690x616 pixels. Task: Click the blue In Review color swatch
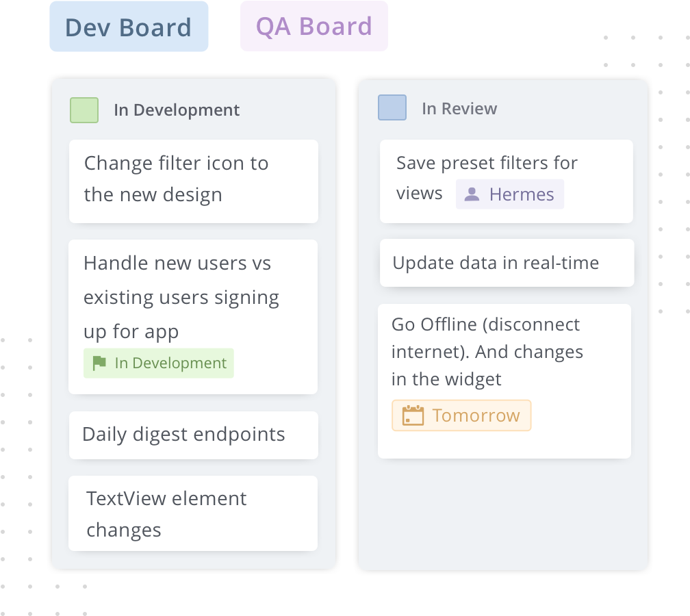pyautogui.click(x=392, y=107)
